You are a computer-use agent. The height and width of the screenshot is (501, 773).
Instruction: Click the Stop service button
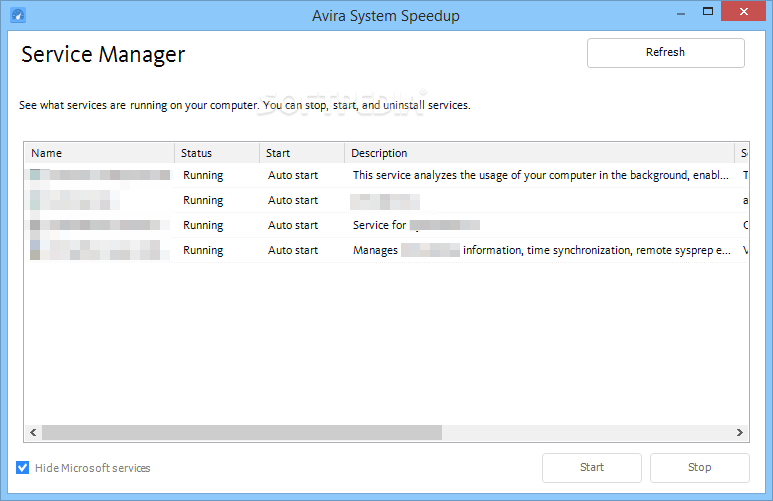pos(700,467)
